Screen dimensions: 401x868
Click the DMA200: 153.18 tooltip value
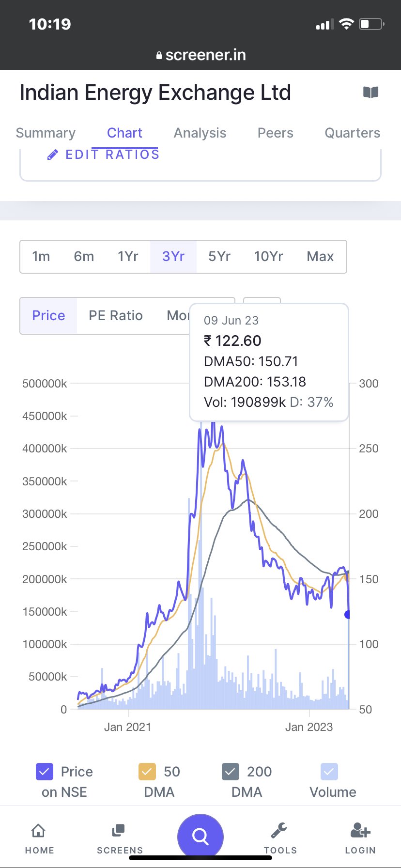coord(255,382)
